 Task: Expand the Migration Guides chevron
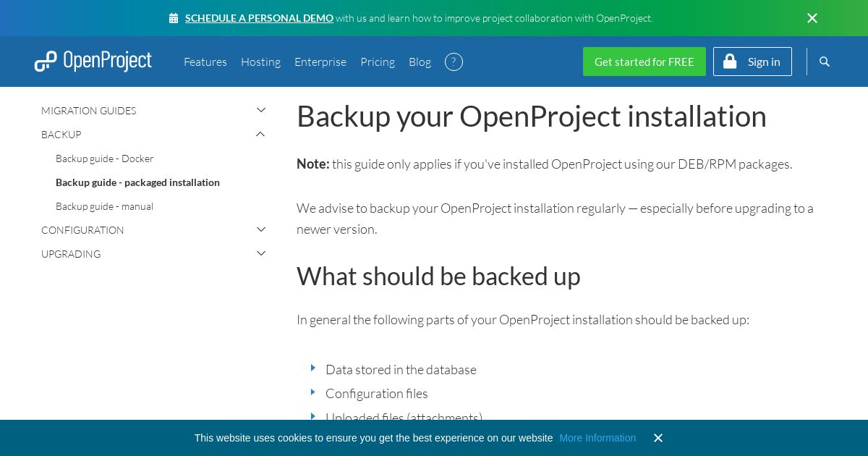tap(261, 110)
